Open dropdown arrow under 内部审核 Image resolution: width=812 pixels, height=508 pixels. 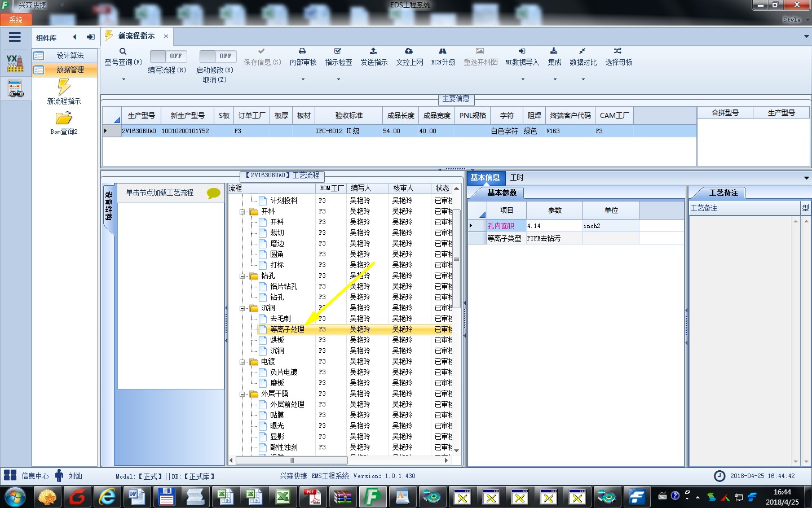point(303,80)
